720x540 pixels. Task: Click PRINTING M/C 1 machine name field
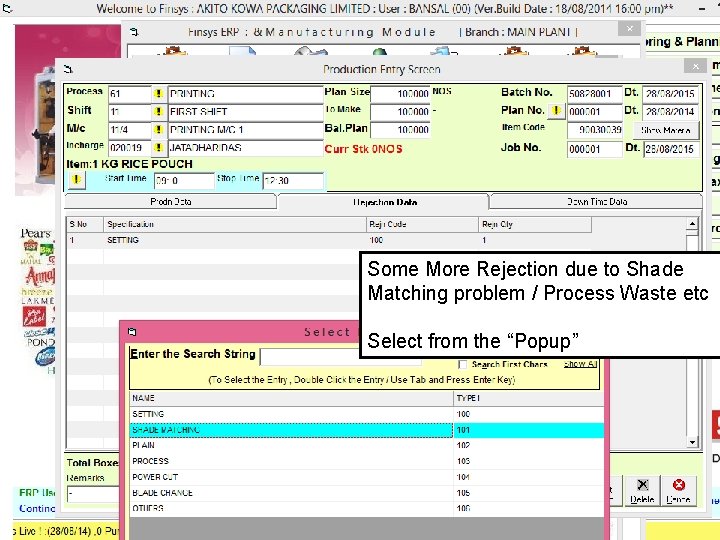coord(246,130)
